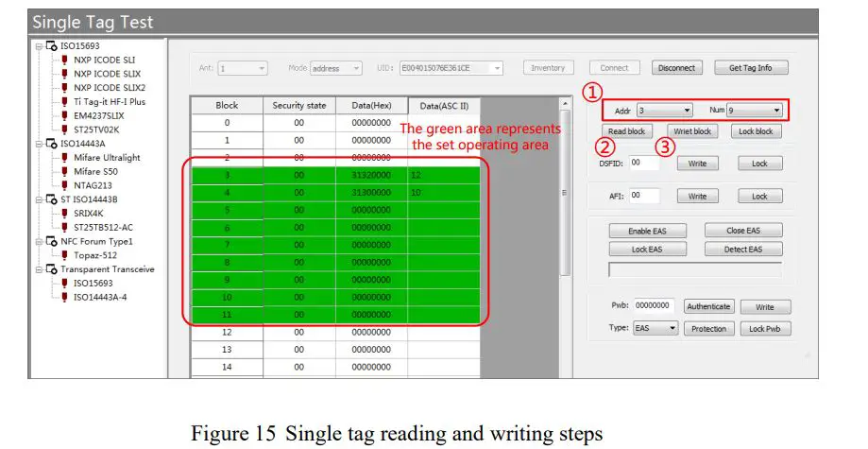Choose Mifare Ultralight tag
Image resolution: width=868 pixels, height=449 pixels.
point(107,158)
